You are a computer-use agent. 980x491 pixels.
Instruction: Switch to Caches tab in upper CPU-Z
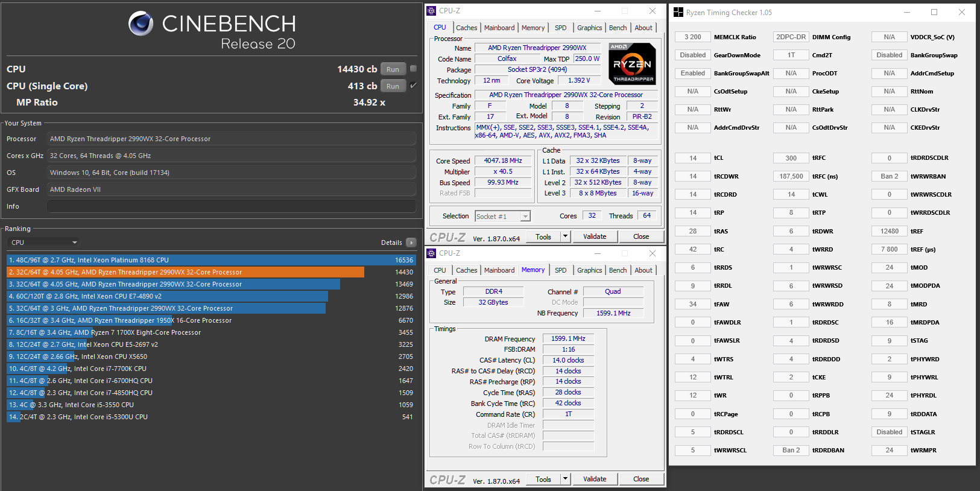(466, 28)
